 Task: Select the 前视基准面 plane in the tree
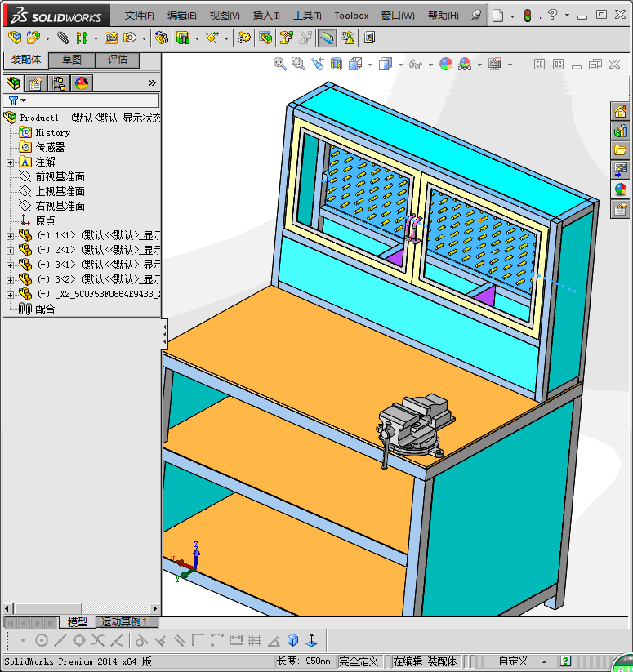click(x=60, y=176)
